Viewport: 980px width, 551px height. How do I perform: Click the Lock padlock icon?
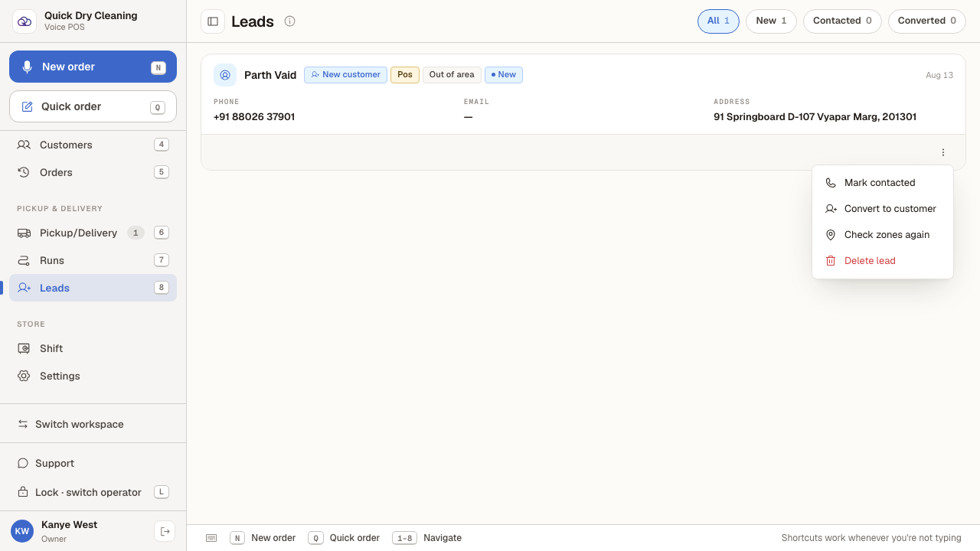point(23,492)
